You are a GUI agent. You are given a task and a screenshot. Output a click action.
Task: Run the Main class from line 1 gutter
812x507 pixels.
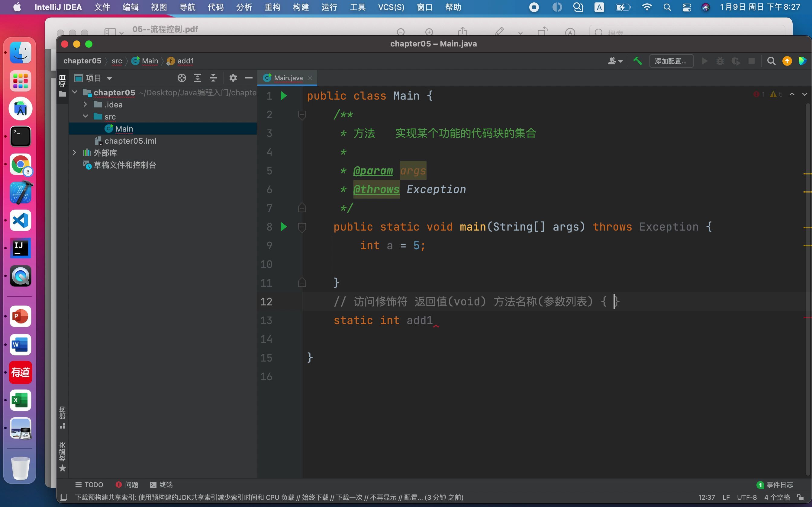click(x=284, y=96)
